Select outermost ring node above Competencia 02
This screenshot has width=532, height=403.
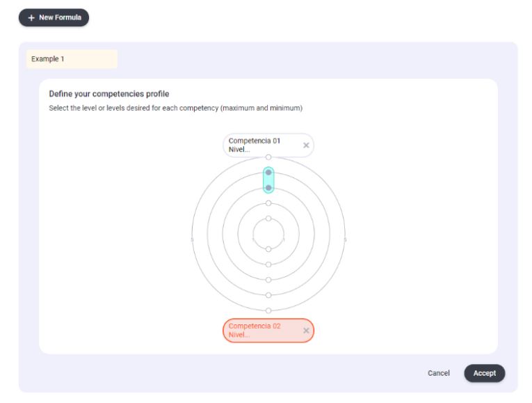[268, 310]
